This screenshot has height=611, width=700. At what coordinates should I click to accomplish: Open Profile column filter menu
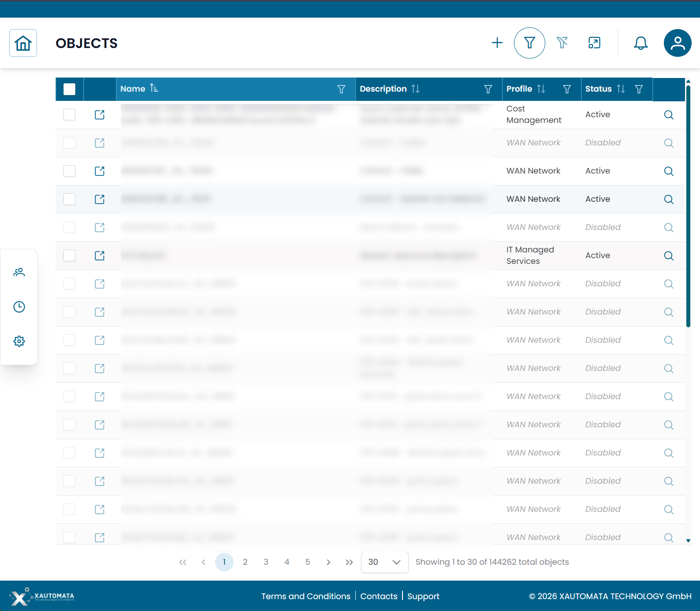click(567, 89)
